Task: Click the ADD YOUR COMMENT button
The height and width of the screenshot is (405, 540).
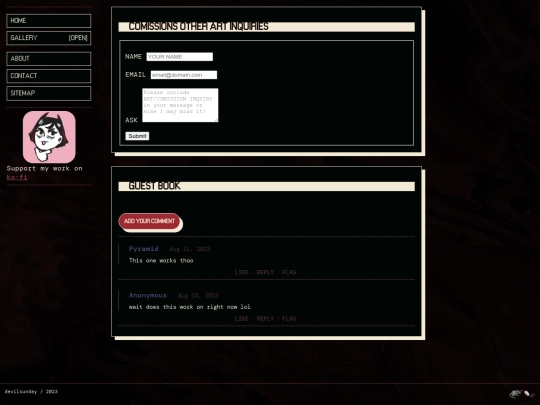Action: (149, 221)
